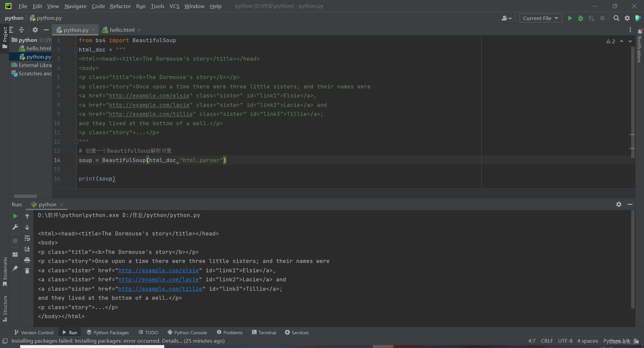
Task: Open editor tabs more options menu
Action: point(630,30)
